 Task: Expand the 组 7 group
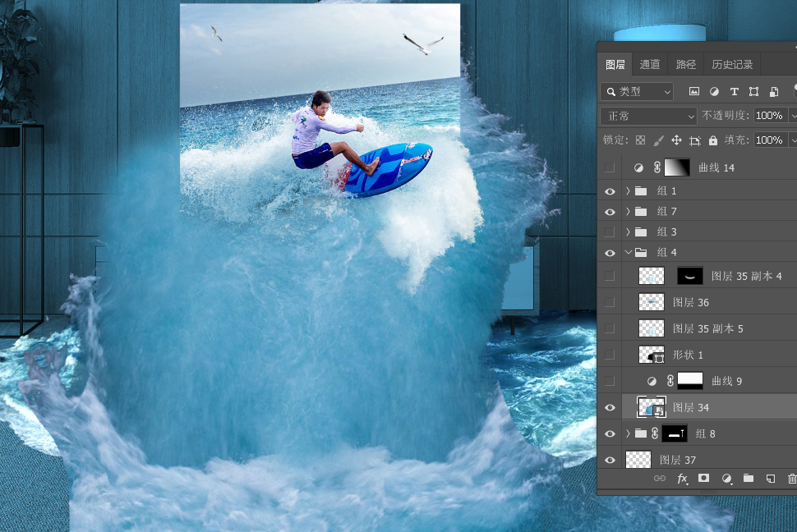coord(629,212)
